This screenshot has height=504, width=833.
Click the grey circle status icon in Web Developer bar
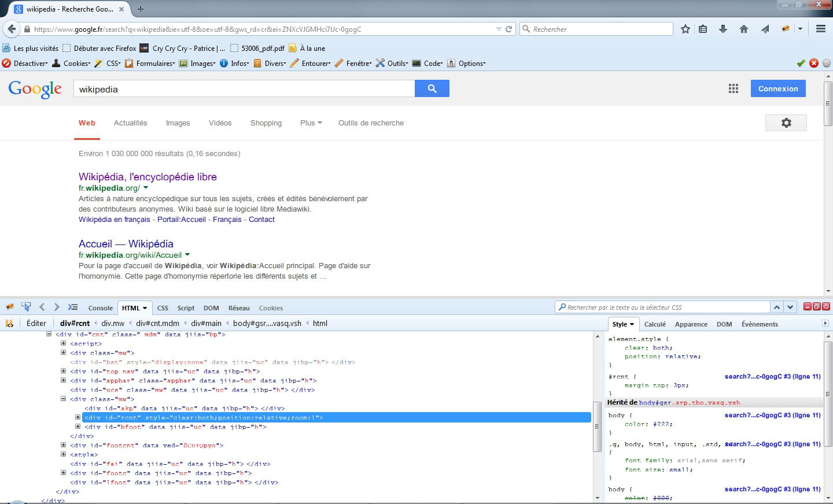tap(827, 63)
